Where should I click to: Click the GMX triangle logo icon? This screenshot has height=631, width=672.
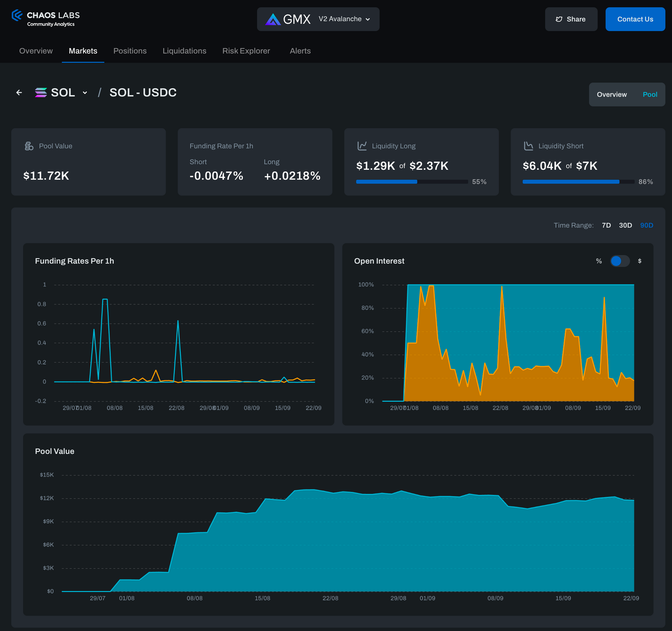273,19
